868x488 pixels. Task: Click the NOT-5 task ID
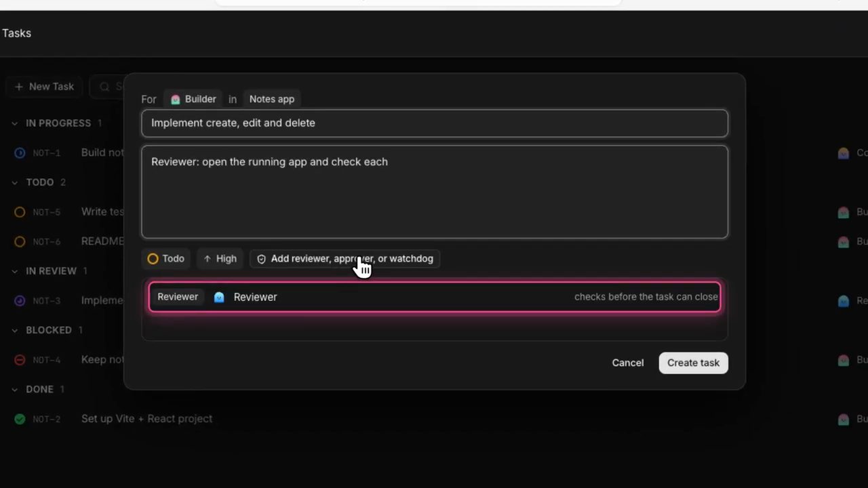pos(47,212)
